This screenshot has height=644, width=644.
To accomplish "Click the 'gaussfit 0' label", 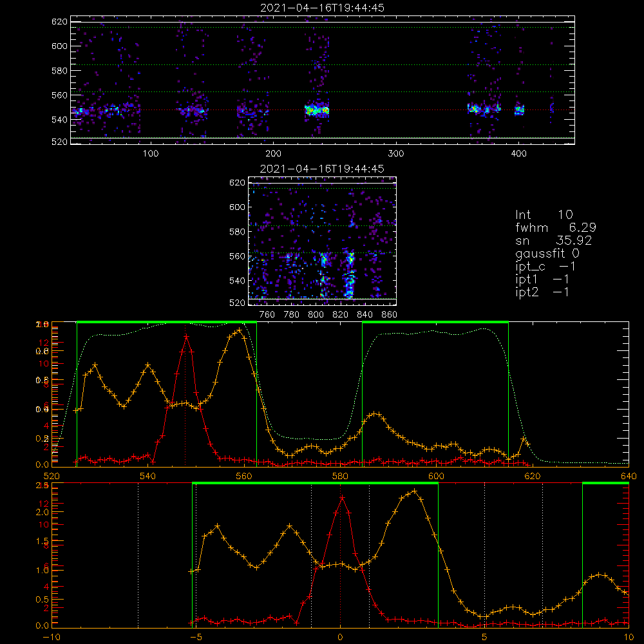I will pyautogui.click(x=547, y=253).
